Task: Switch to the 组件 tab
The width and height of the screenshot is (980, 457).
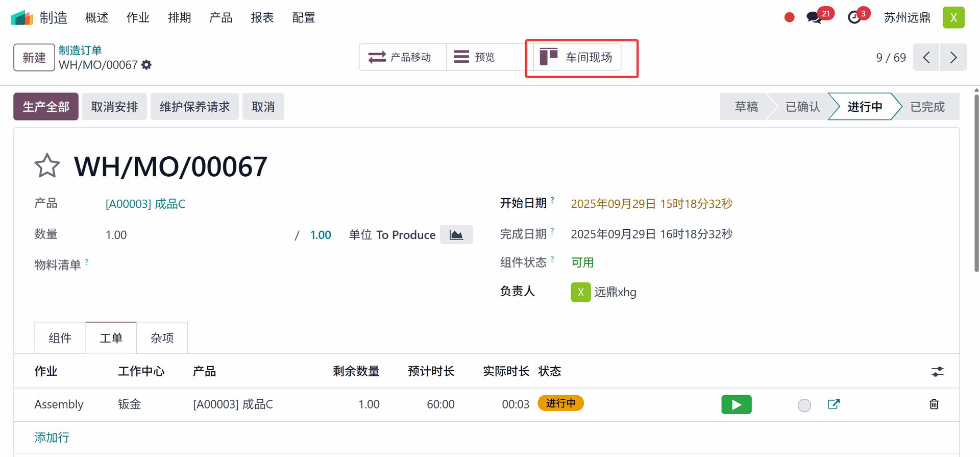Action: (60, 338)
